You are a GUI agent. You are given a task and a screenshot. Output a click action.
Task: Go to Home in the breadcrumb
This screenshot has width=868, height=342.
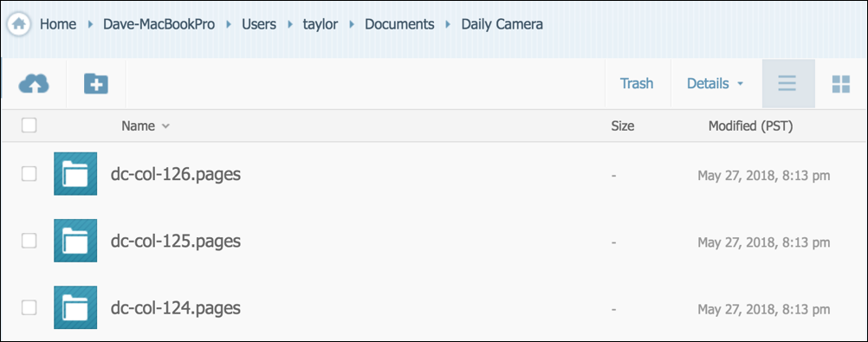[x=58, y=24]
